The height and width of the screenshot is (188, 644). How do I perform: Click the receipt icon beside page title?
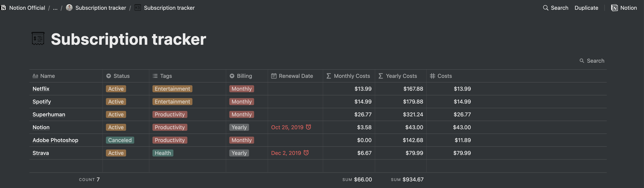tap(38, 39)
